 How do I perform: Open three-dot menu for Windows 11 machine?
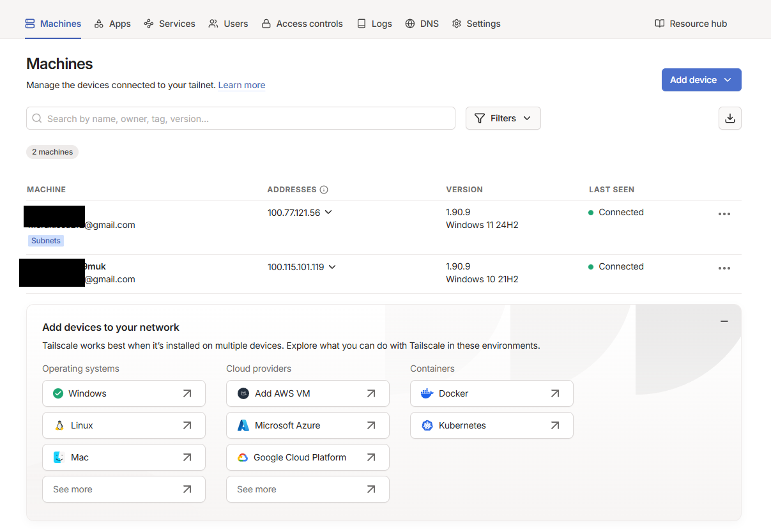tap(724, 214)
